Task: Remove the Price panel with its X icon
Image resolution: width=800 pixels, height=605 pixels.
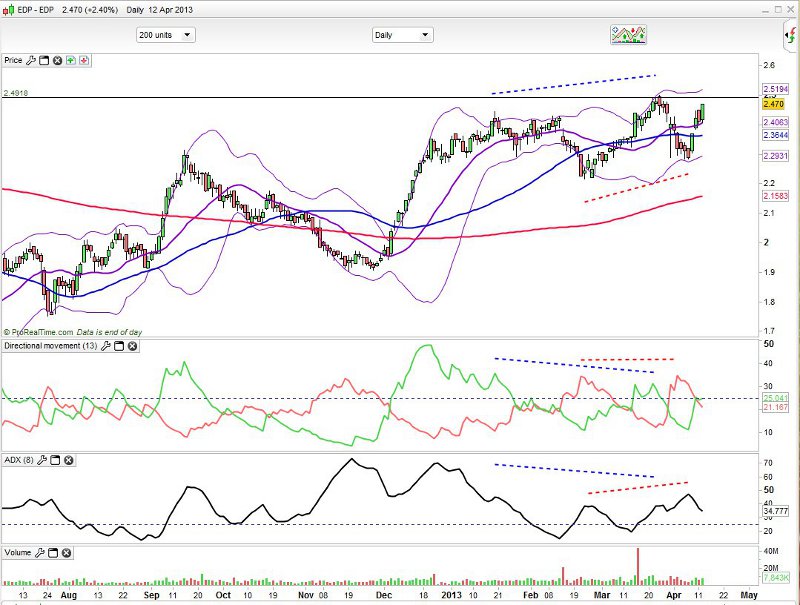Action: [x=57, y=60]
